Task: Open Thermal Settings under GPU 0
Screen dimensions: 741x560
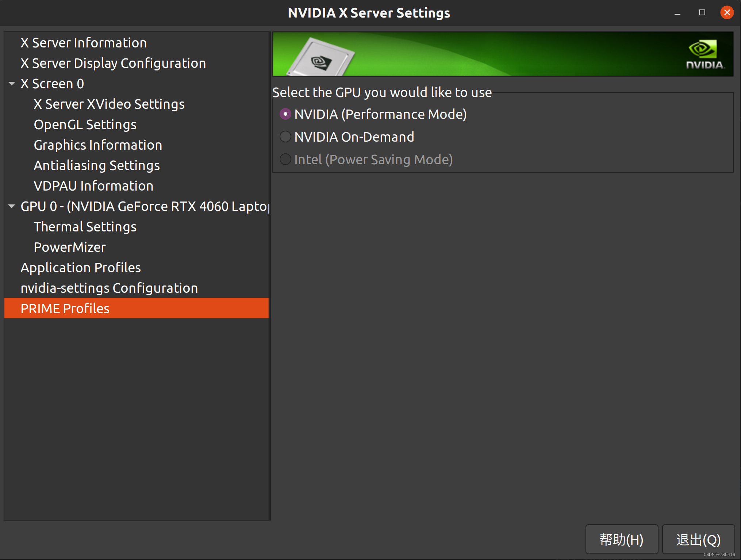Action: pos(85,227)
